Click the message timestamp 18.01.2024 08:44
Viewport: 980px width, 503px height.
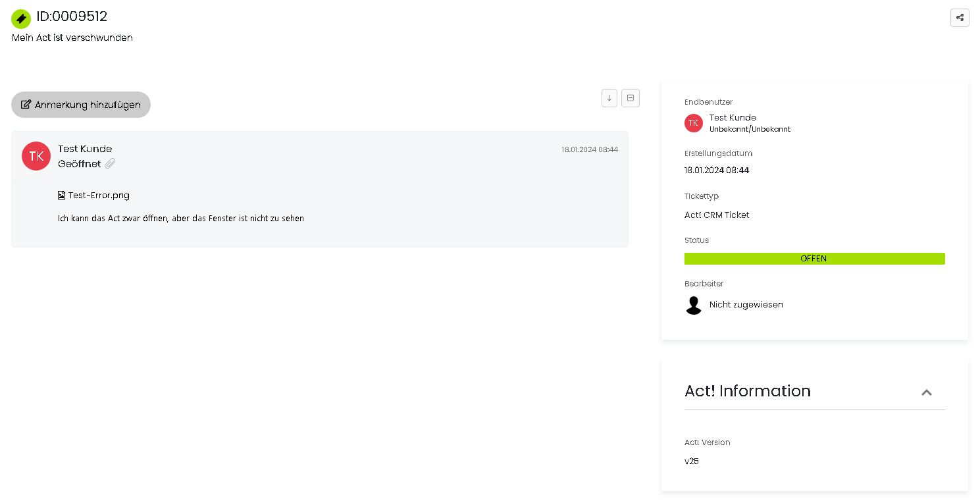coord(590,149)
